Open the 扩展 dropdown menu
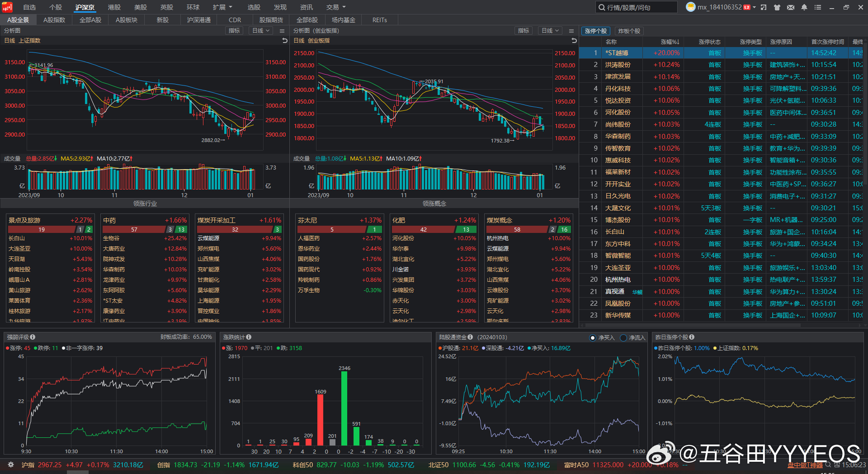 221,7
